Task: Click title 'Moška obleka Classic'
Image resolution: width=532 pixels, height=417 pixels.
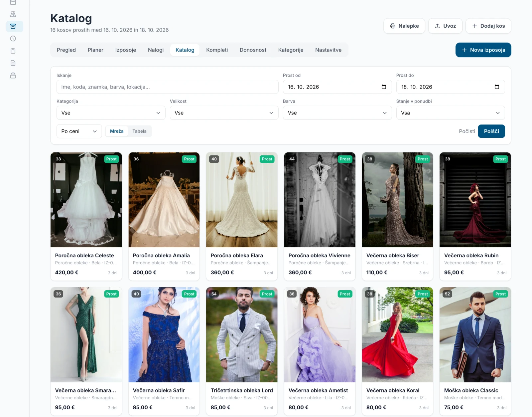Action: click(471, 390)
